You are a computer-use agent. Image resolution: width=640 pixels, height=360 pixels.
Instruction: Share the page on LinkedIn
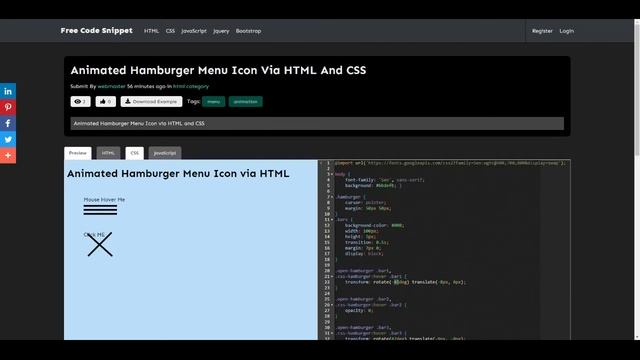(8, 91)
